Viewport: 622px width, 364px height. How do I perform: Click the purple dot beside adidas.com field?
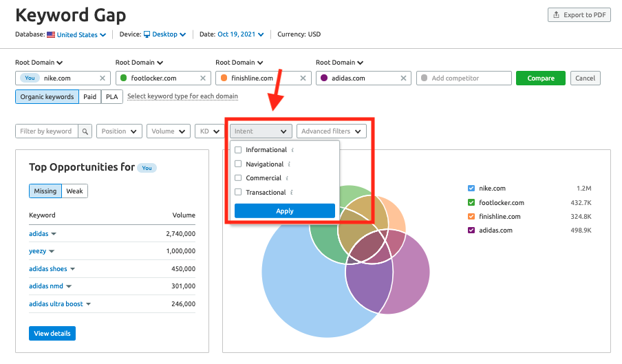(324, 78)
